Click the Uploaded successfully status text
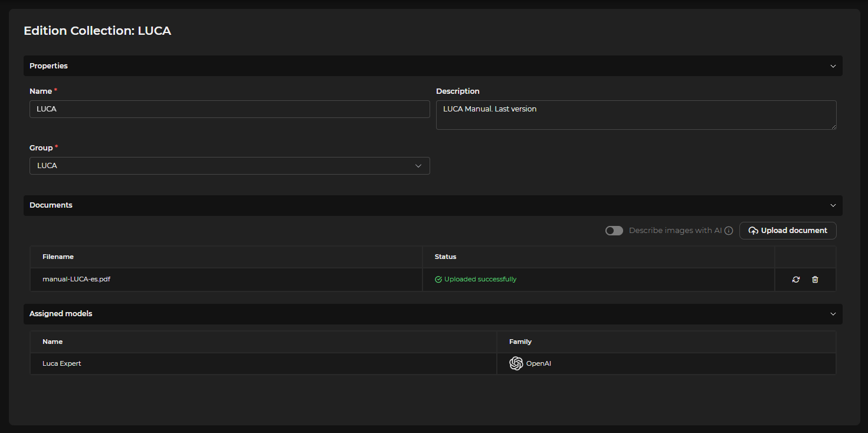 (x=480, y=280)
